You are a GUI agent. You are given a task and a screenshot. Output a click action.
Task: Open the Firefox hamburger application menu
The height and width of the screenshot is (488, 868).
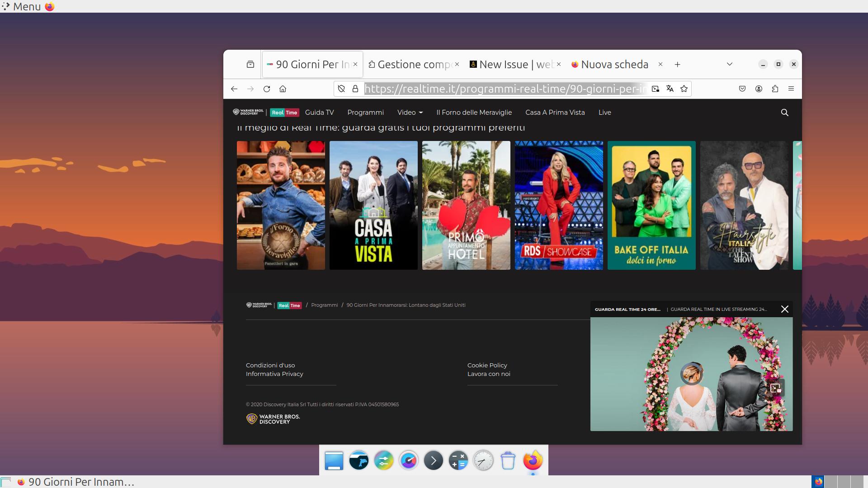[x=791, y=89]
